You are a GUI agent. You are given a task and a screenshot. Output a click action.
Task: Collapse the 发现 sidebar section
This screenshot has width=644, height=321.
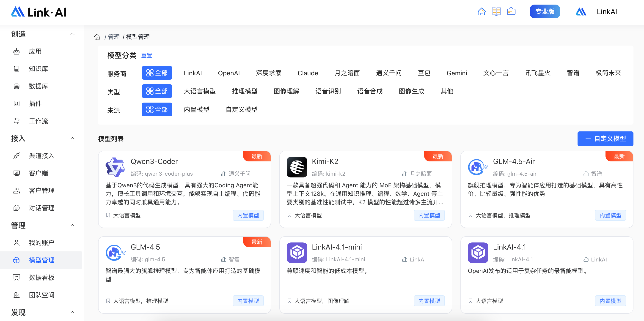tap(72, 312)
